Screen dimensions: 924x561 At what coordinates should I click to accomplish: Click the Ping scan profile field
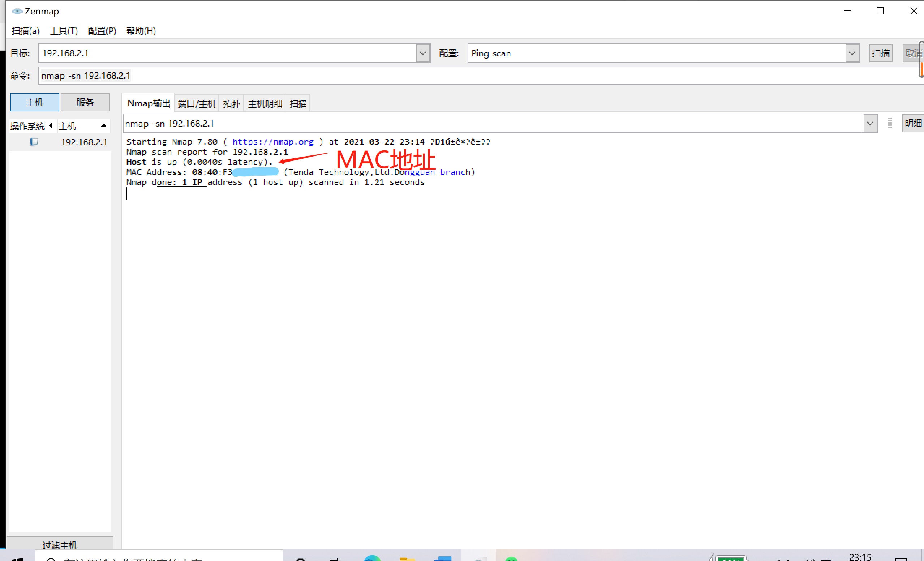click(656, 53)
